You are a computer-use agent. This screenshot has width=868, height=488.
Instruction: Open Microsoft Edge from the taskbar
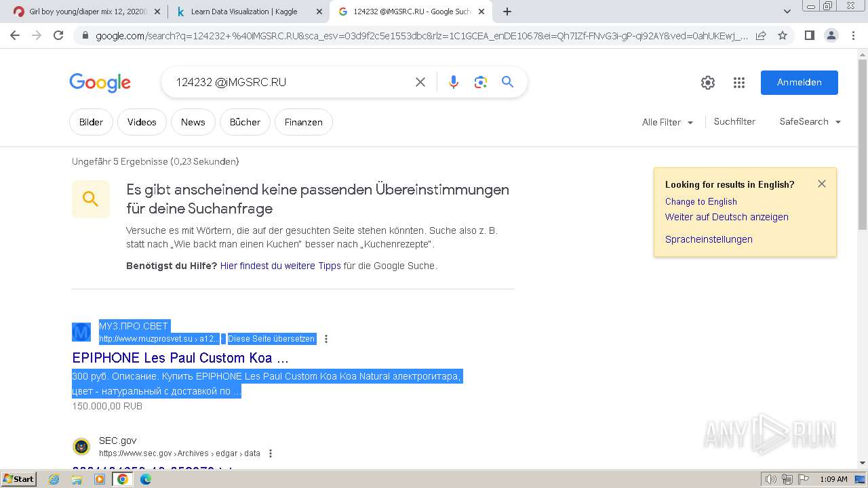(x=145, y=479)
